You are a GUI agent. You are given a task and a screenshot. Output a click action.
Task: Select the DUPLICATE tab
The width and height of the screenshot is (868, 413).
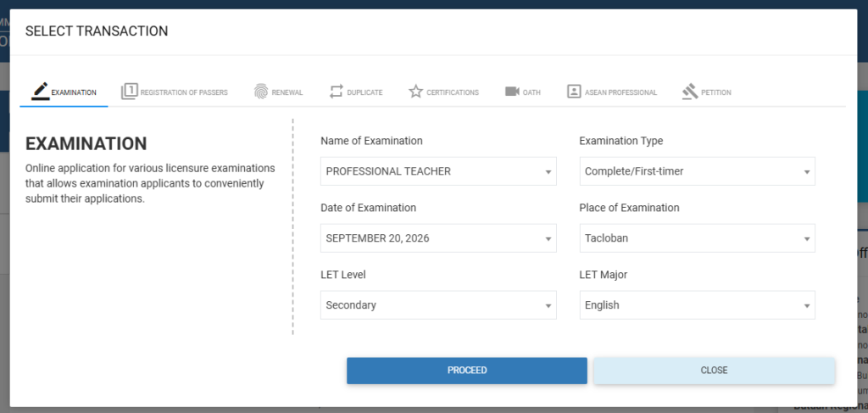click(364, 92)
